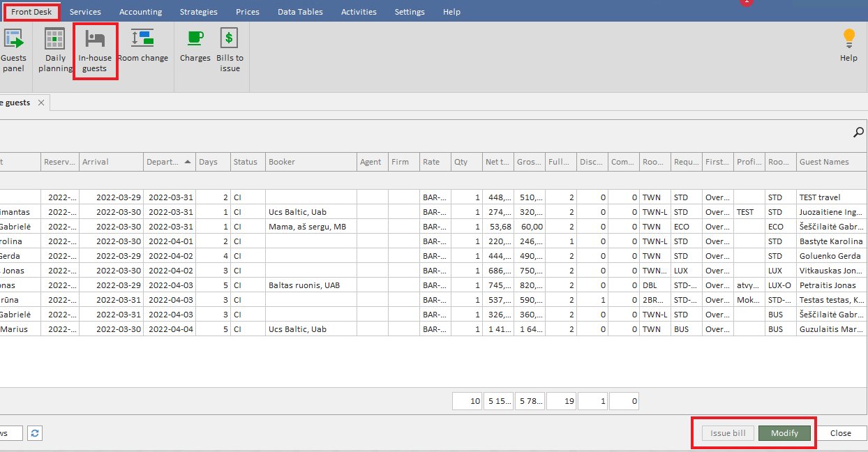This screenshot has width=868, height=452.
Task: Click the search magnifier icon
Action: coord(858,133)
